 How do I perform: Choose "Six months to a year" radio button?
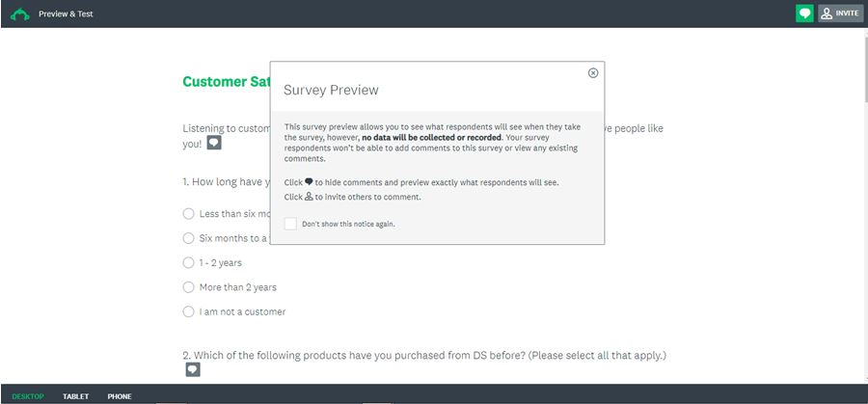(x=188, y=238)
